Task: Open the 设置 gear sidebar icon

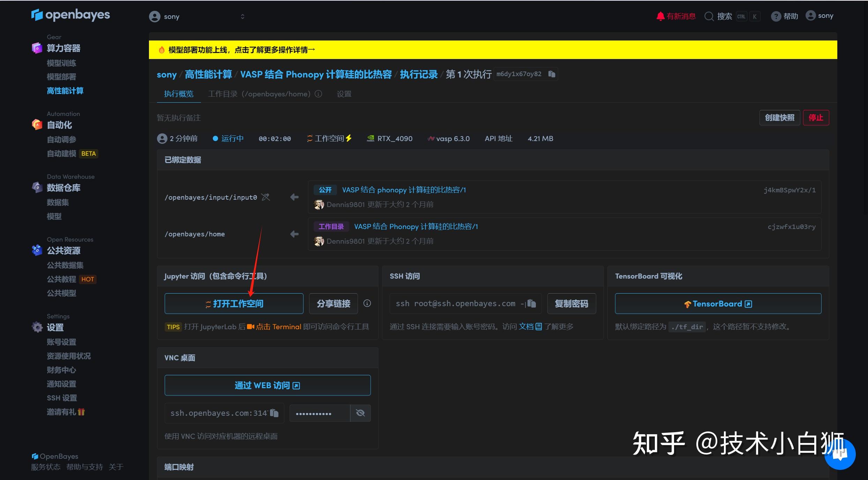Action: click(x=37, y=327)
